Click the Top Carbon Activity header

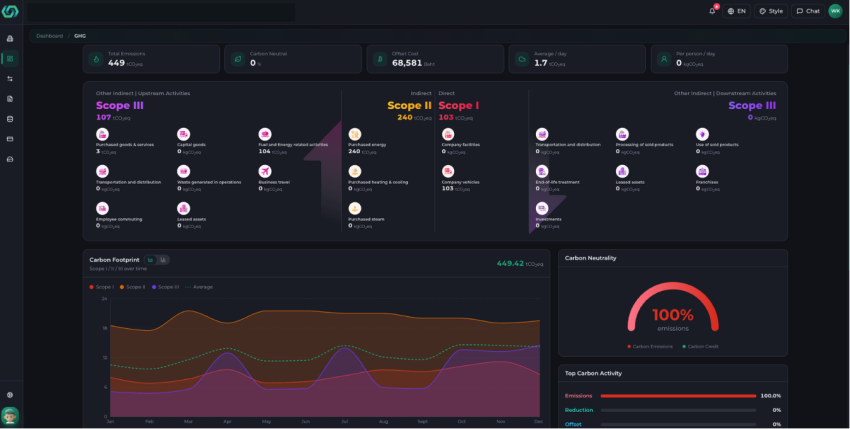[593, 373]
